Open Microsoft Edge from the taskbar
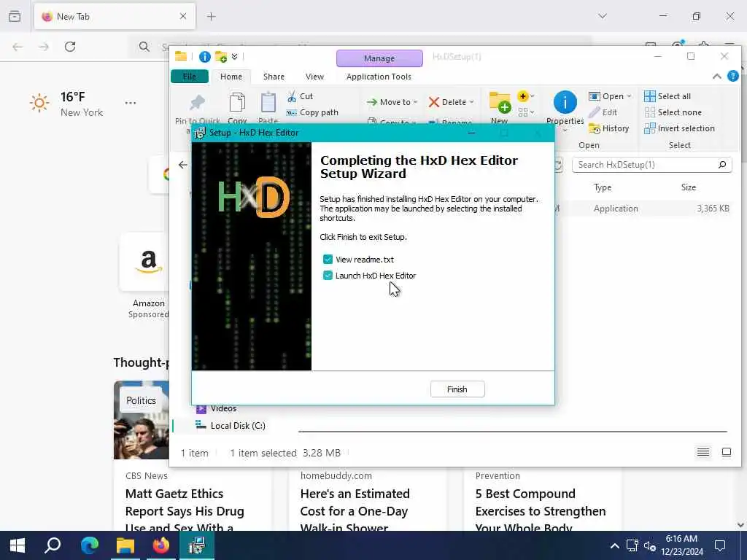Screen dimensions: 747x560 89,545
